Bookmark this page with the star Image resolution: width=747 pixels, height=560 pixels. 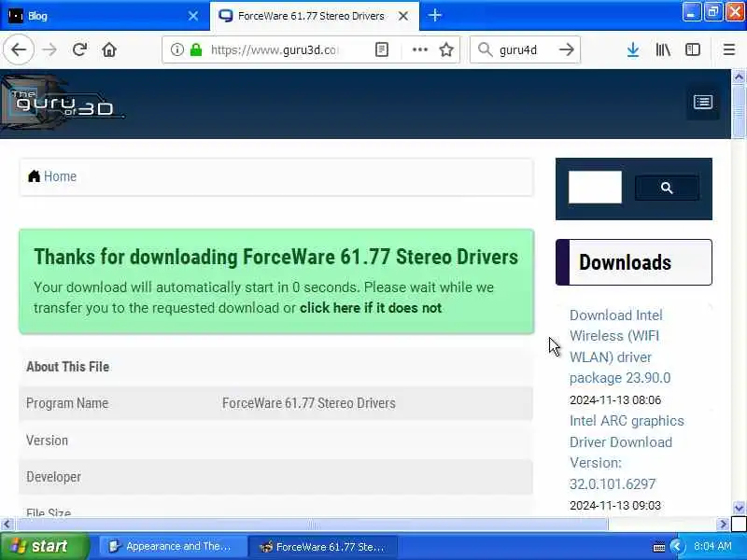coord(446,49)
